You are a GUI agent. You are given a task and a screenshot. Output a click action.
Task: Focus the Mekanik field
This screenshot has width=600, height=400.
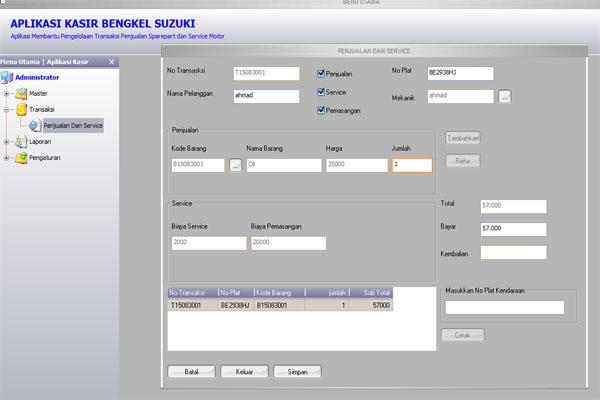(461, 96)
